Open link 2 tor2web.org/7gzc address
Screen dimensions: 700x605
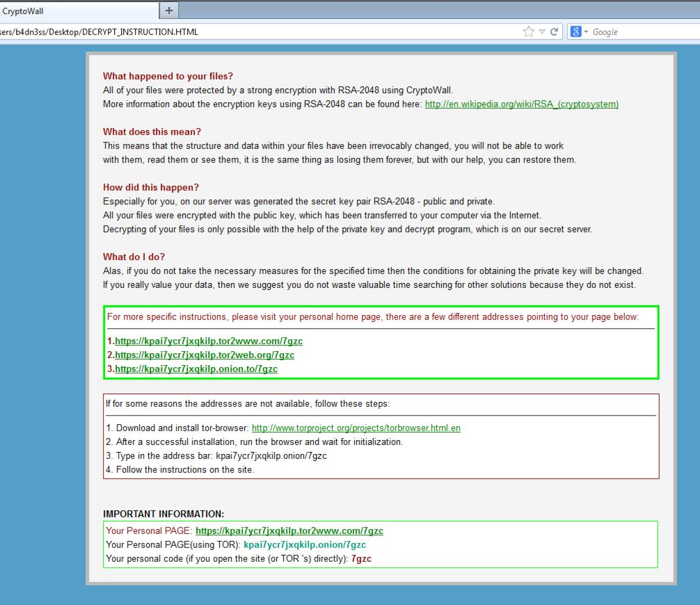pos(205,355)
